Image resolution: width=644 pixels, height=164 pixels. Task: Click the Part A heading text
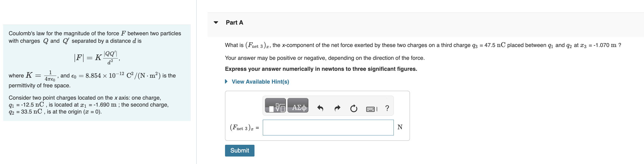[234, 22]
